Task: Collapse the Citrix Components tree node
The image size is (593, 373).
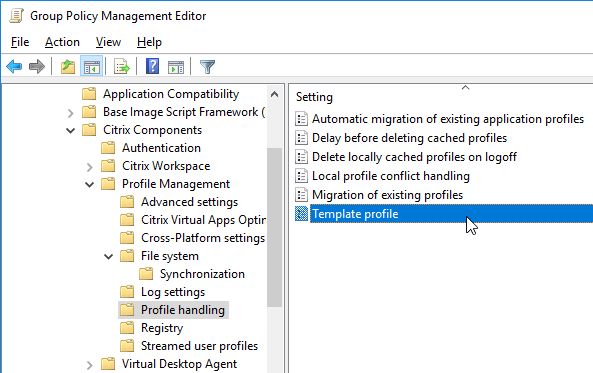Action: point(71,131)
